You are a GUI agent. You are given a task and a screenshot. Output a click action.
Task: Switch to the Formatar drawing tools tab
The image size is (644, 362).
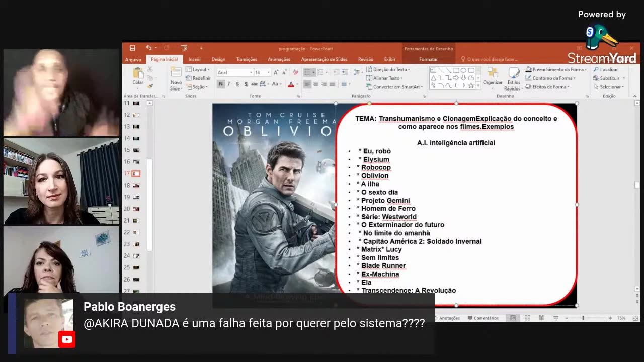click(x=428, y=59)
